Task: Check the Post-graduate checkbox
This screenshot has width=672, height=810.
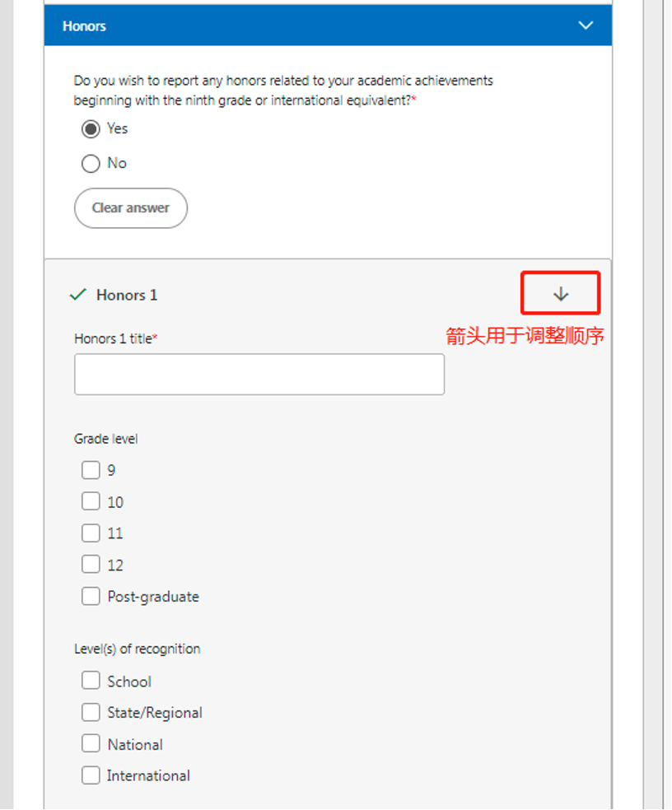Action: (x=91, y=597)
